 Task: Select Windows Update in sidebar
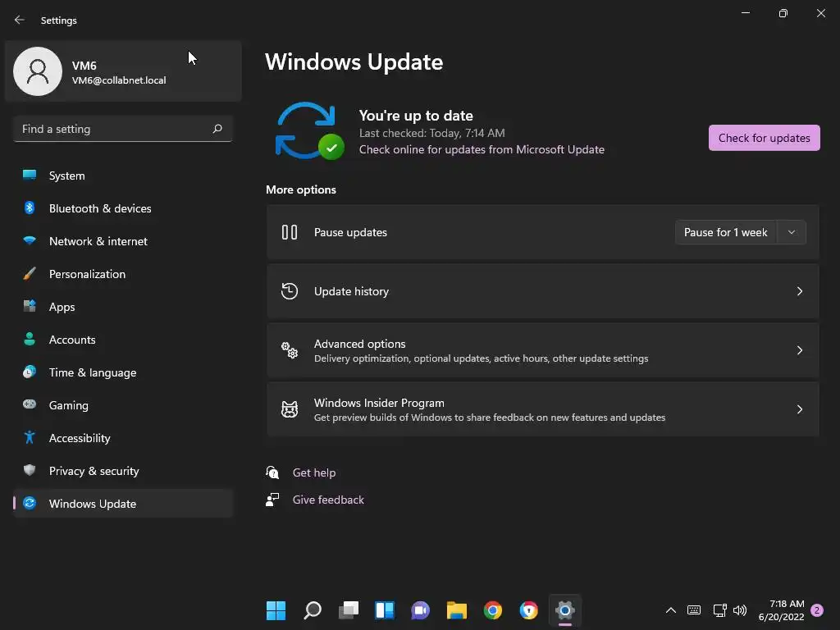[x=123, y=504]
